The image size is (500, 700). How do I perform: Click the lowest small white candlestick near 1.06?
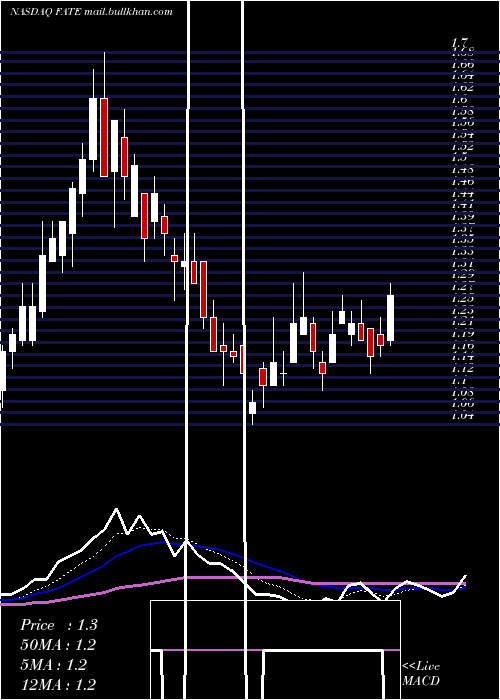pos(252,408)
